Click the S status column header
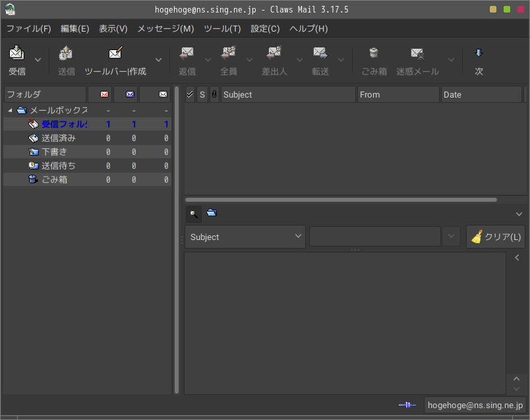530x420 pixels. click(x=202, y=94)
